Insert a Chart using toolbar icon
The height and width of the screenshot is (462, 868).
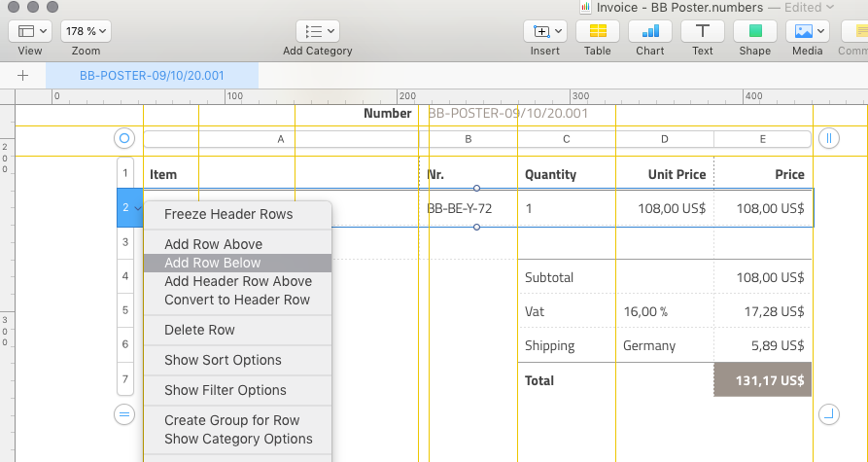click(649, 31)
